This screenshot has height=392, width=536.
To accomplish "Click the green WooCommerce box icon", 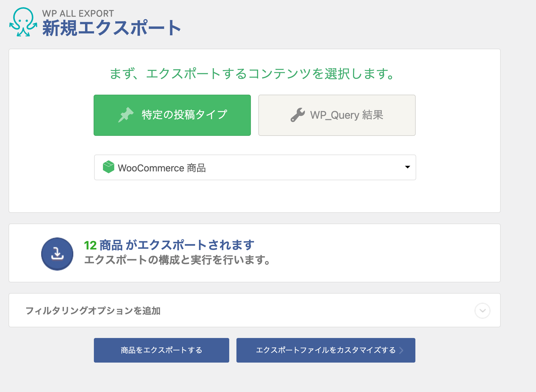I will click(x=109, y=167).
